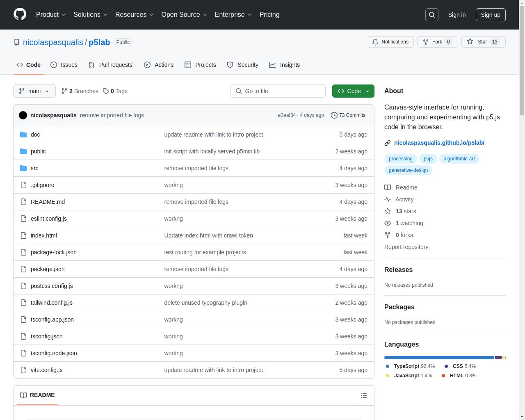Open tailwind.config.js file

tap(52, 303)
